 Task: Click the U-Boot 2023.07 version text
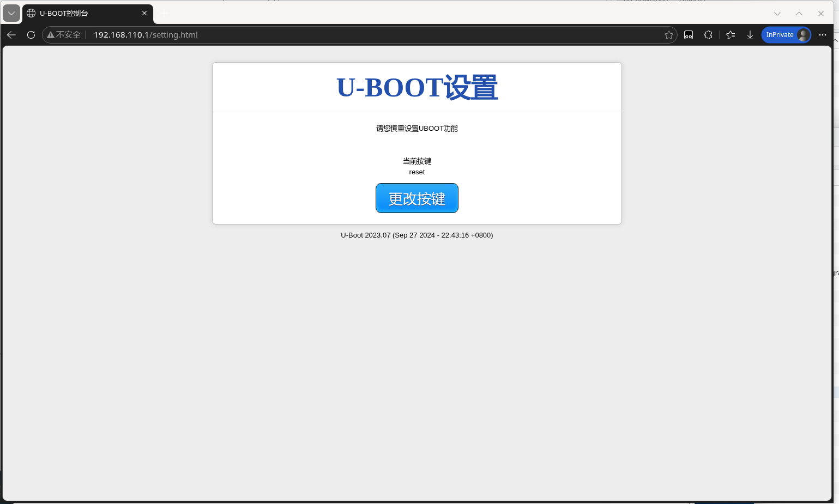click(417, 235)
